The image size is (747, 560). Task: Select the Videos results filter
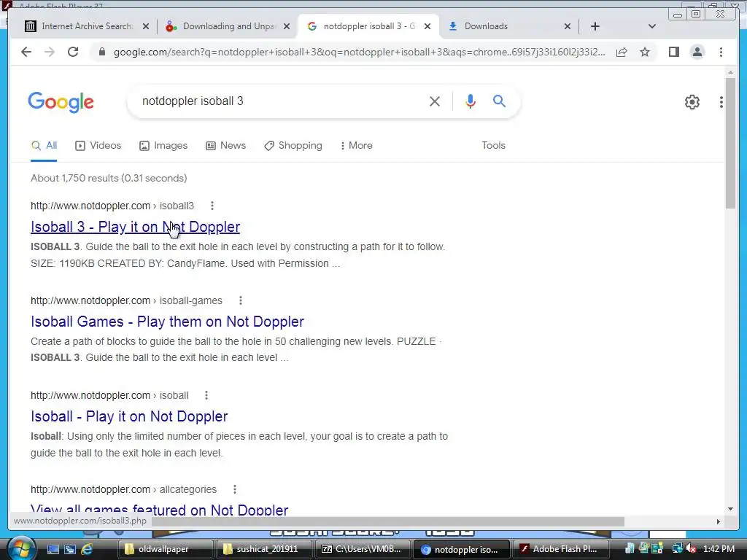tap(98, 146)
